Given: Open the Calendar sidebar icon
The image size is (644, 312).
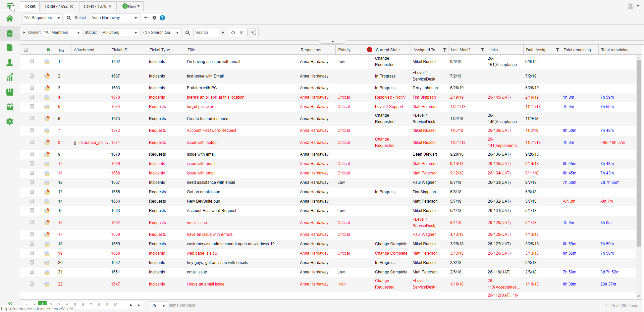Looking at the screenshot, I should click(9, 107).
